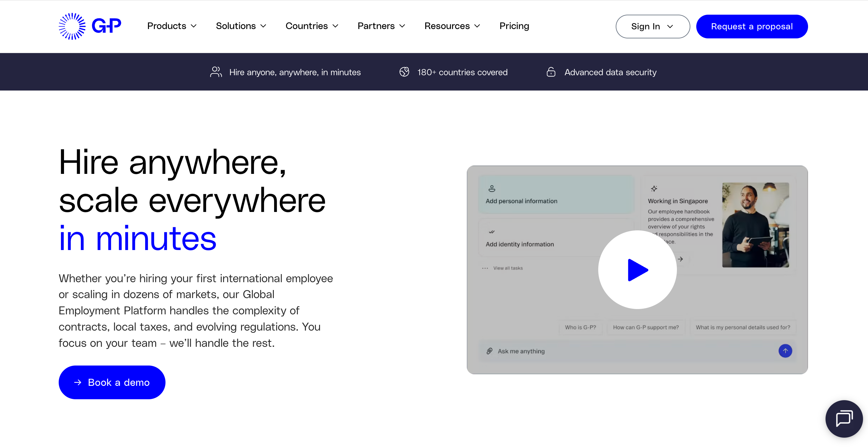The height and width of the screenshot is (447, 868).
Task: Click the paperclip attachment icon
Action: [x=489, y=351]
